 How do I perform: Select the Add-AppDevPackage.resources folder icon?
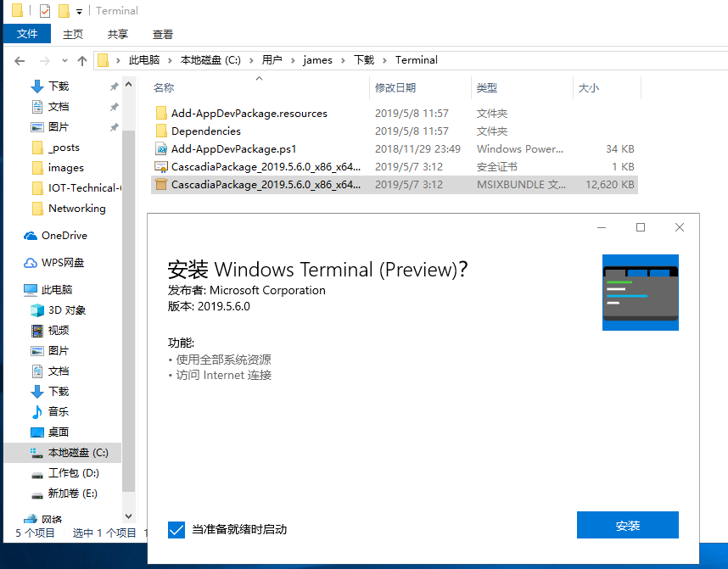click(161, 114)
